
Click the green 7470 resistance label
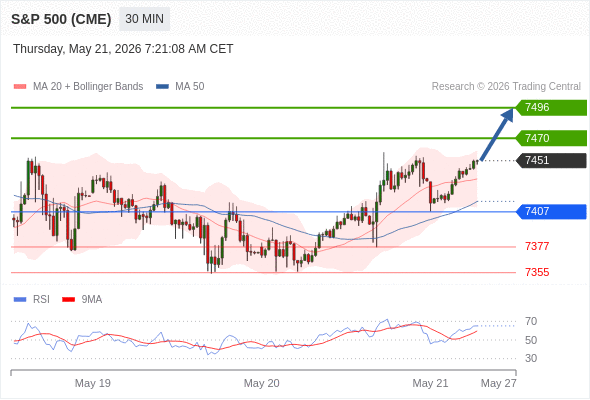[x=551, y=138]
